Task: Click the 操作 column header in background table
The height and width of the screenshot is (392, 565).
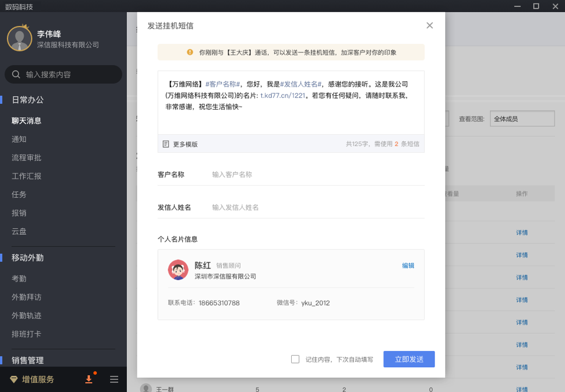Action: (522, 194)
